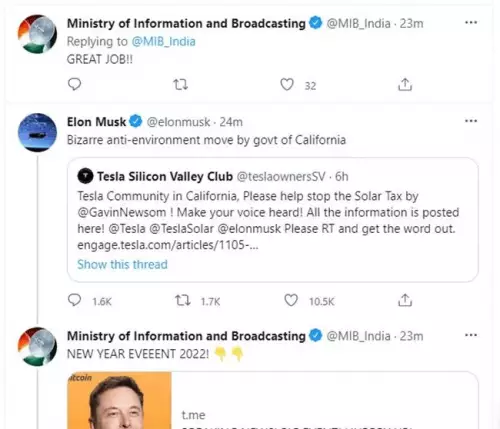This screenshot has width=500, height=429.
Task: Open the @elonmusk handle
Action: [178, 122]
